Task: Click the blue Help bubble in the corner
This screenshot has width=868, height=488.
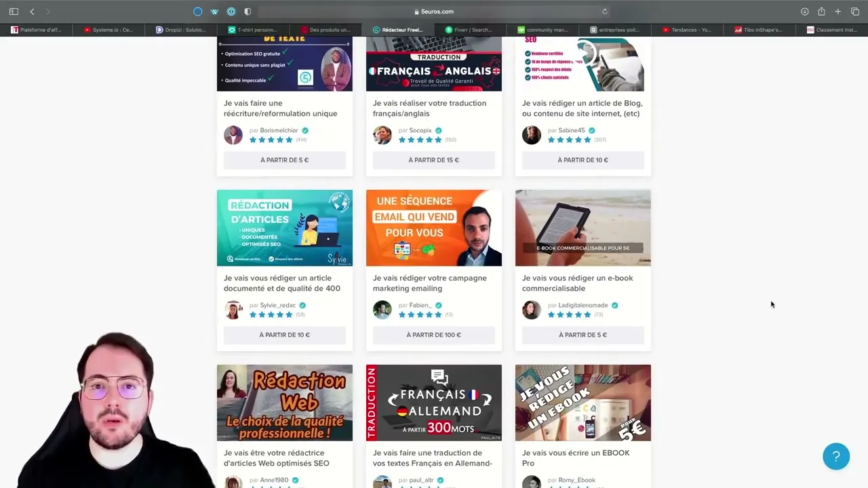Action: 836,456
